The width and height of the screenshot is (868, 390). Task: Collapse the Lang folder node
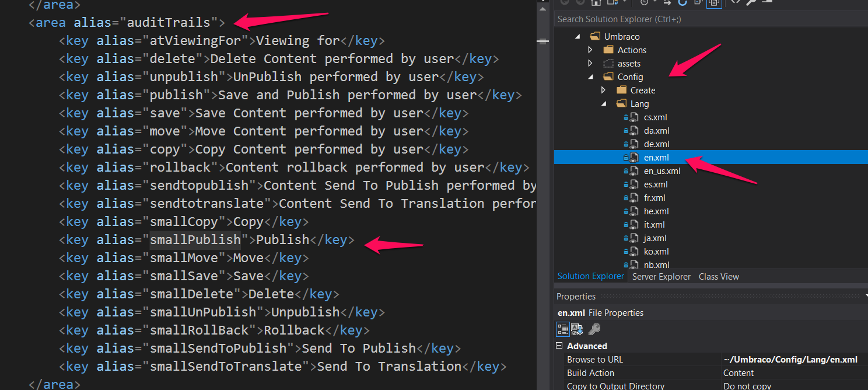tap(604, 103)
